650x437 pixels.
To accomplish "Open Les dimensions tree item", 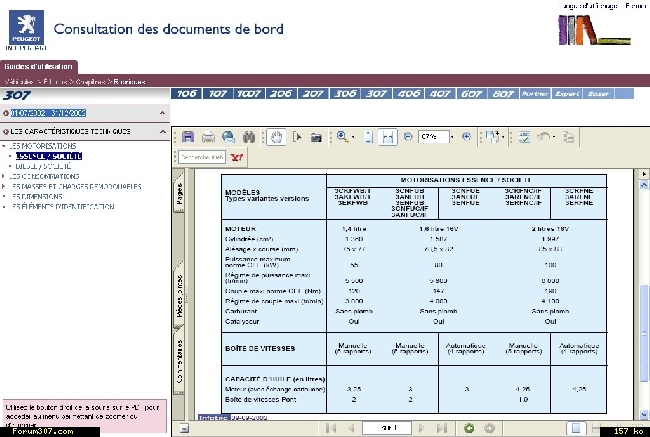I will tap(37, 197).
